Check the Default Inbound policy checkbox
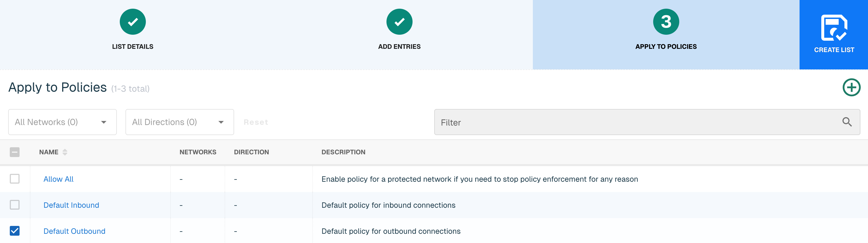Screen dimensions: 868x243 click(x=14, y=205)
